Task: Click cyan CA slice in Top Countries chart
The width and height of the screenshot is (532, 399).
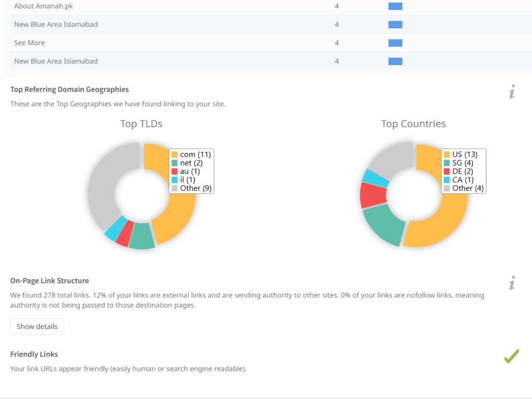Action: 376,178
